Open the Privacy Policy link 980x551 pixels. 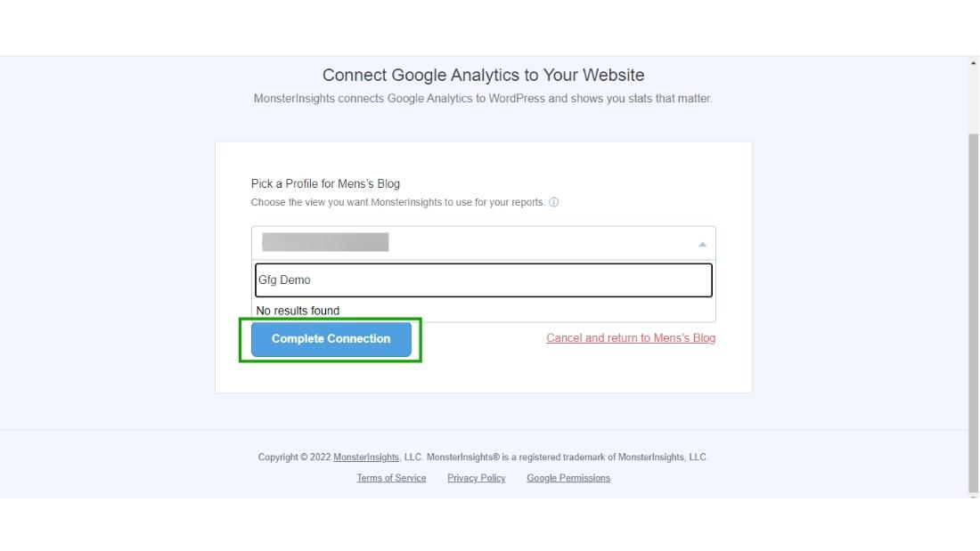pyautogui.click(x=476, y=478)
